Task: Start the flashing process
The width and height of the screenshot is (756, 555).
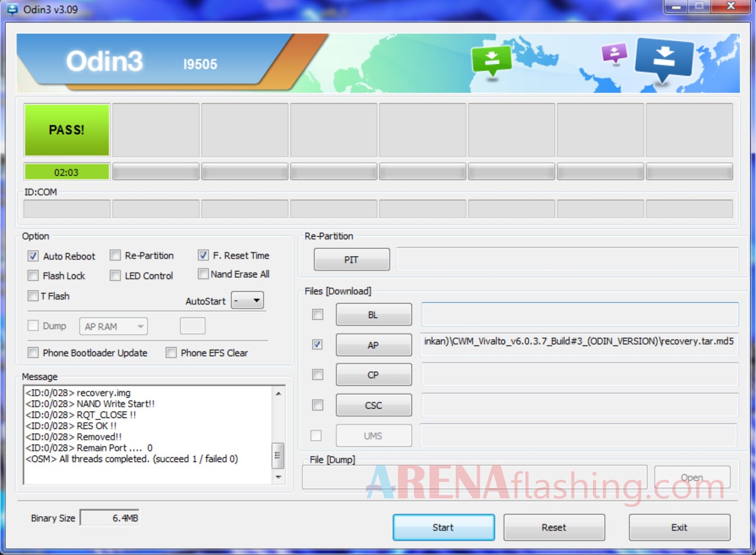Action: click(444, 527)
